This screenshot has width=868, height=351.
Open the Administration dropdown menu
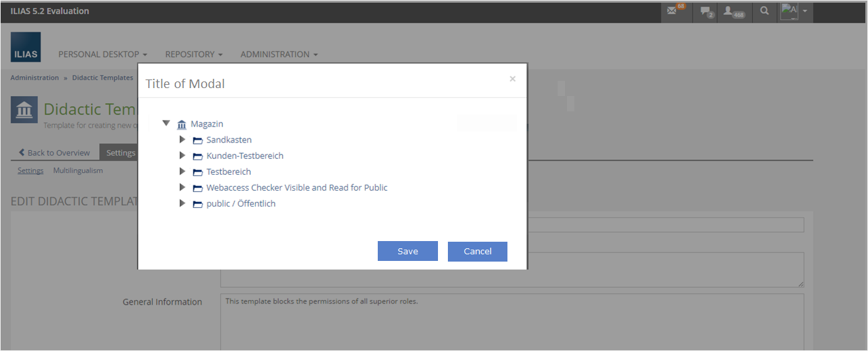[x=279, y=54]
